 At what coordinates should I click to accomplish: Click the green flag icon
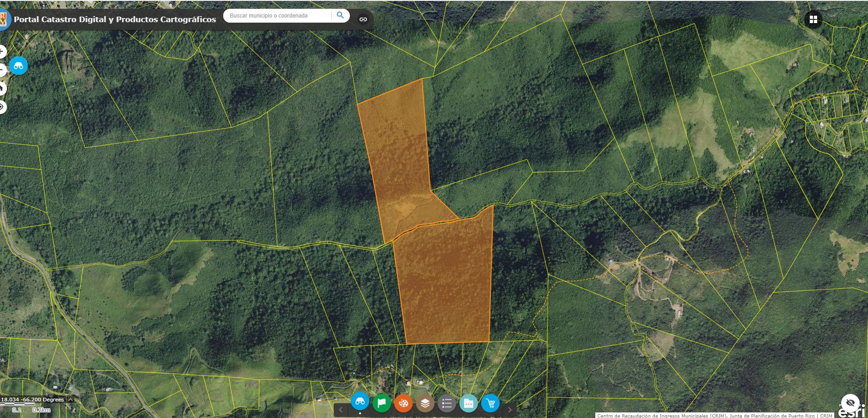381,403
